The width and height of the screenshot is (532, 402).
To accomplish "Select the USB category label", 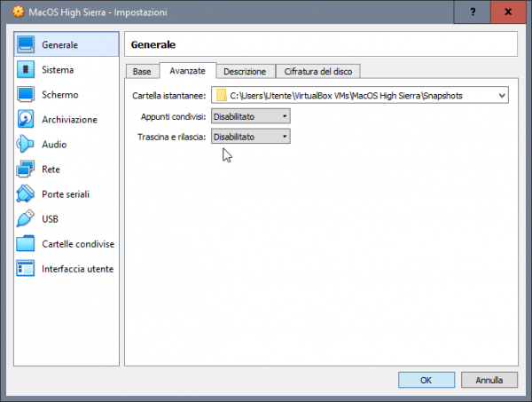I will (x=50, y=219).
